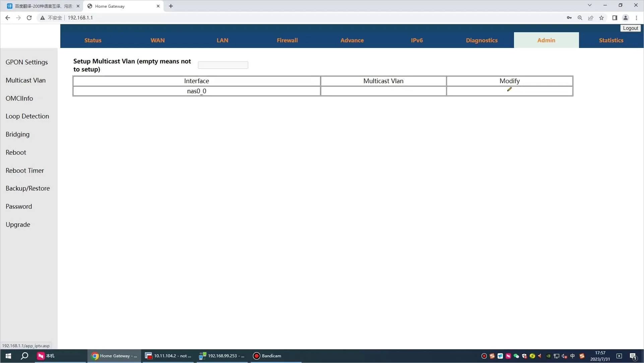Click the share page icon in address bar
Viewport: 644px width, 363px height.
(x=590, y=18)
